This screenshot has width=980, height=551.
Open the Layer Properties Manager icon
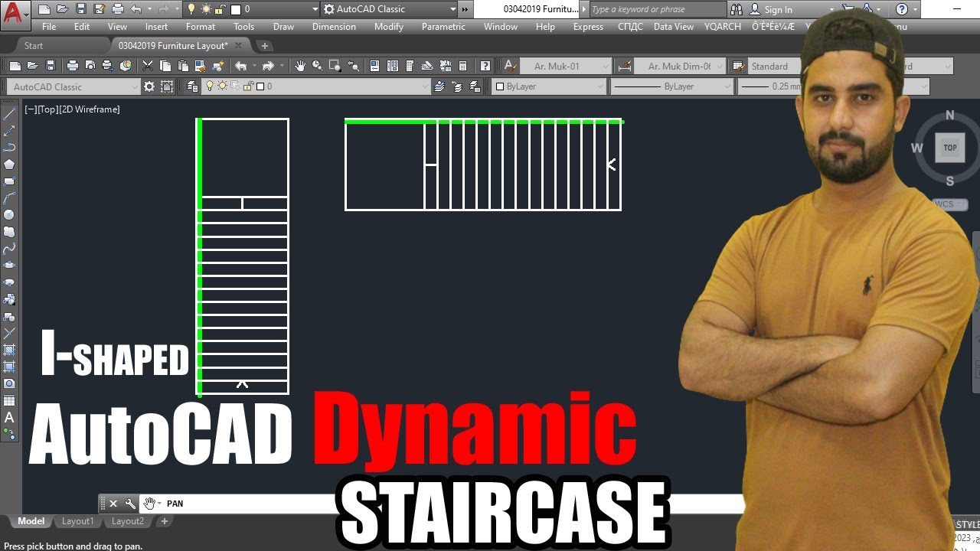click(x=192, y=86)
